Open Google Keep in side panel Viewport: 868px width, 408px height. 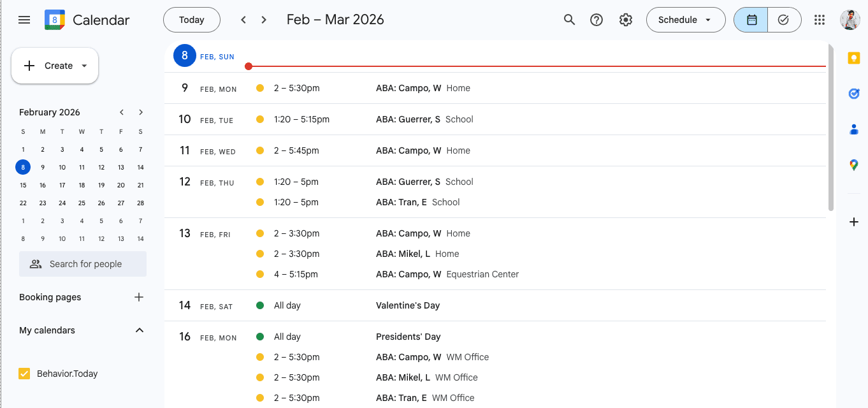point(854,58)
